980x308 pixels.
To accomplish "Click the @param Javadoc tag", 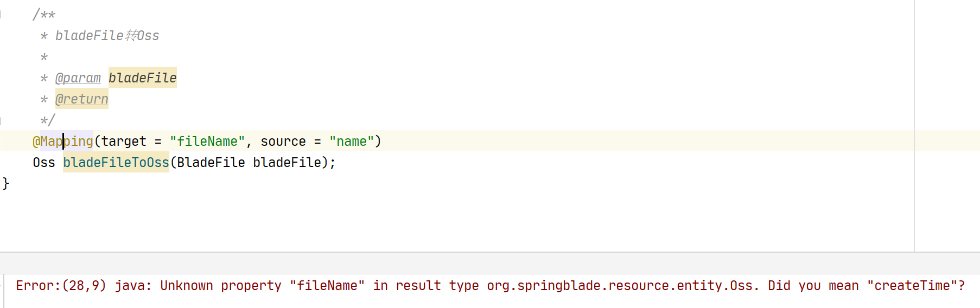I will coord(78,78).
